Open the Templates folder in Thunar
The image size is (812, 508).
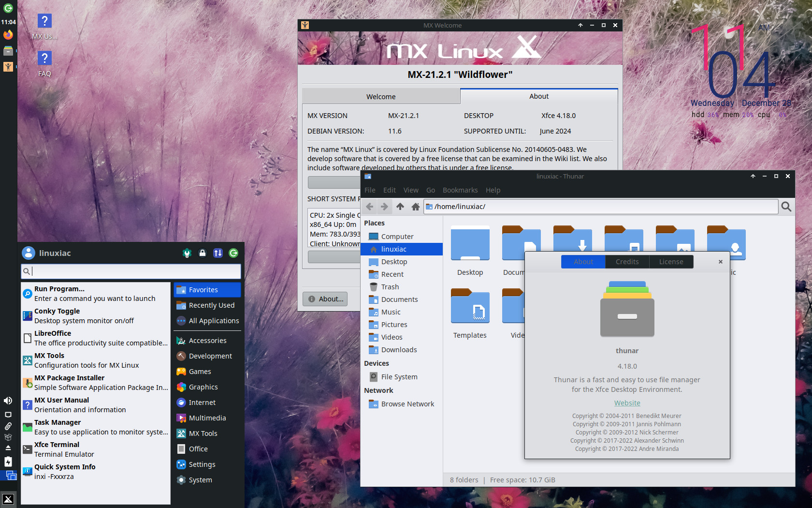[470, 314]
